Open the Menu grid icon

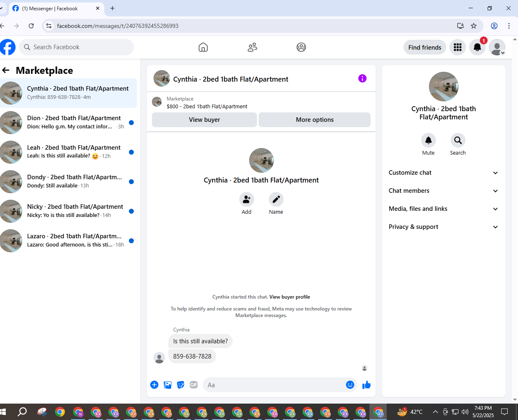pos(458,47)
